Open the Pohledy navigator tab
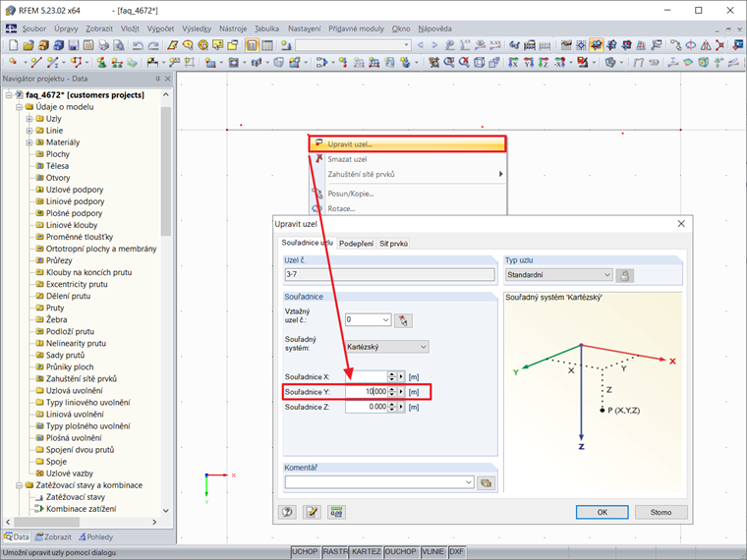Image resolution: width=747 pixels, height=560 pixels. click(x=95, y=536)
